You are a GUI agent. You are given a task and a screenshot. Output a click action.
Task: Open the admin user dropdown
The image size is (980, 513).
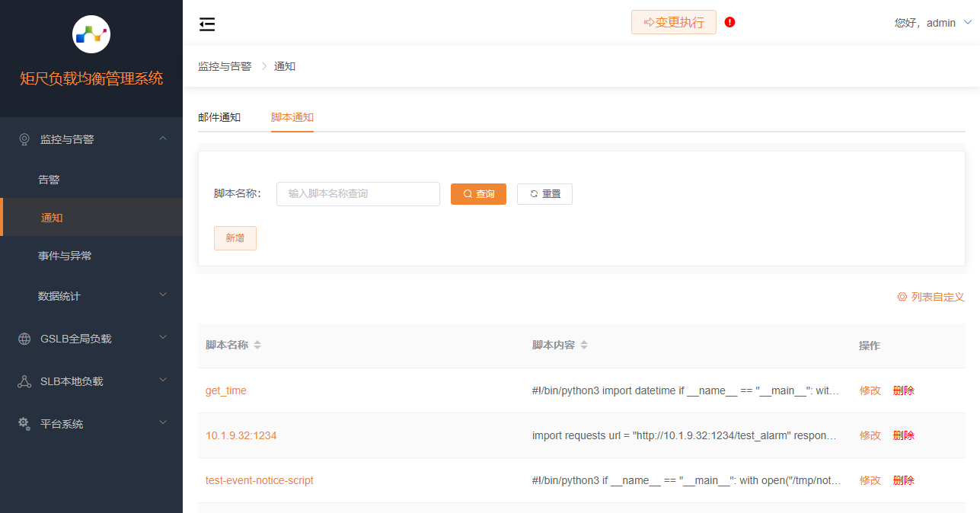(x=933, y=23)
